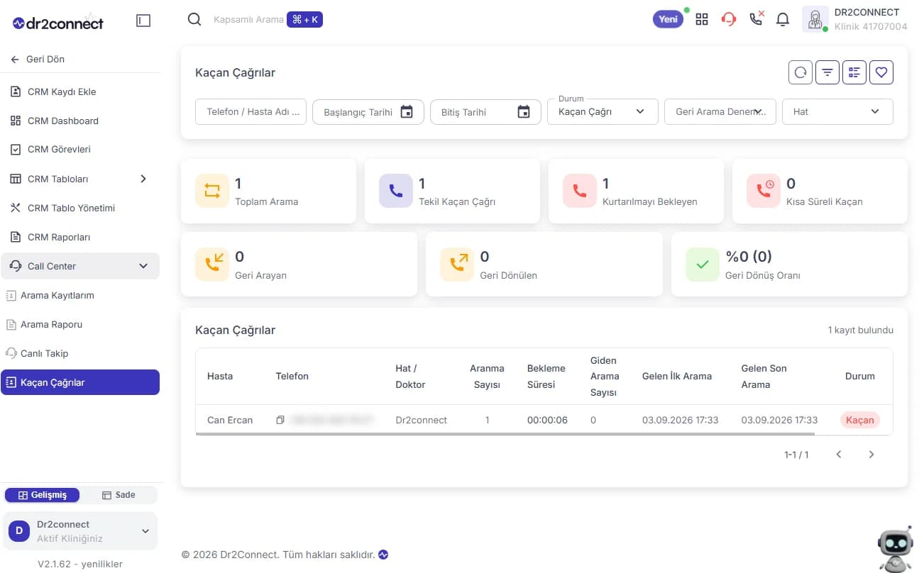Go to the previous table page
The height and width of the screenshot is (573, 924).
839,455
